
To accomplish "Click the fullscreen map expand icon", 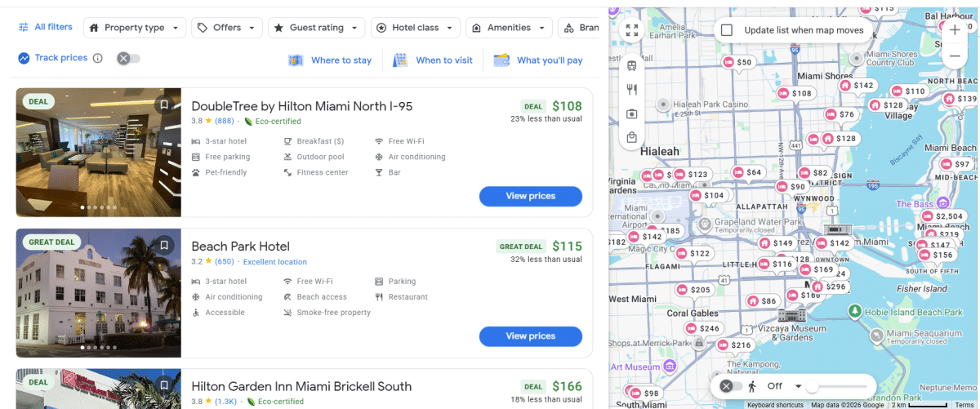I will (631, 30).
